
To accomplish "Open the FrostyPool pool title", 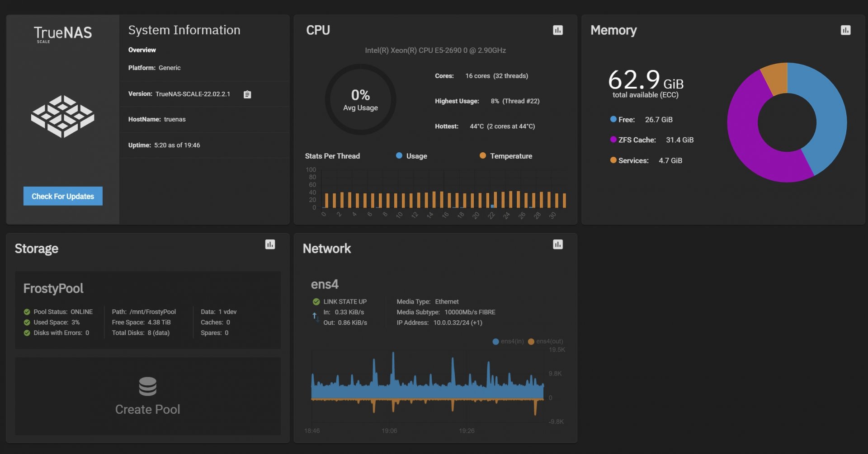I will point(53,289).
